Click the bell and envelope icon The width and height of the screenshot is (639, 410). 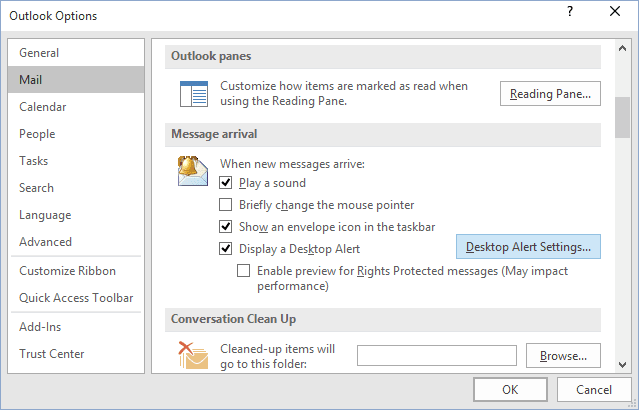193,171
